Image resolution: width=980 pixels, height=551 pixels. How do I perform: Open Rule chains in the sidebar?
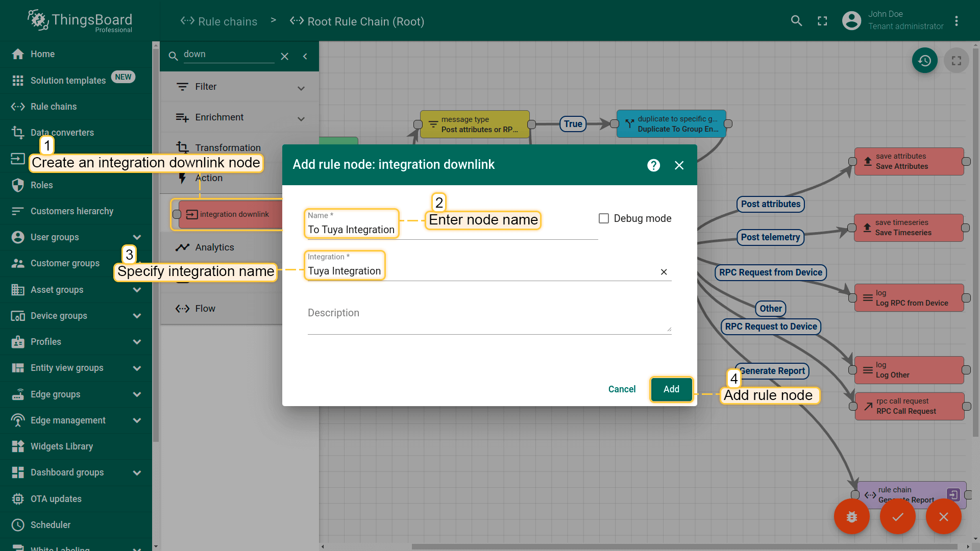coord(54,107)
